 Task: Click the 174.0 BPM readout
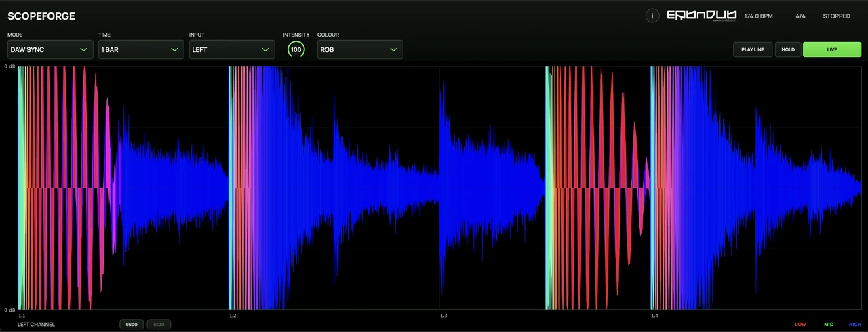pyautogui.click(x=758, y=16)
